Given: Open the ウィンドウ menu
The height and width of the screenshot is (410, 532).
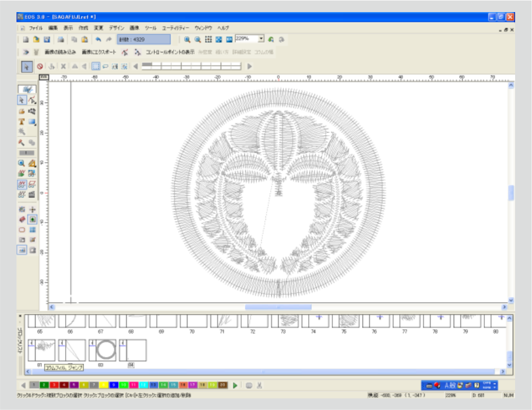Looking at the screenshot, I should click(203, 28).
